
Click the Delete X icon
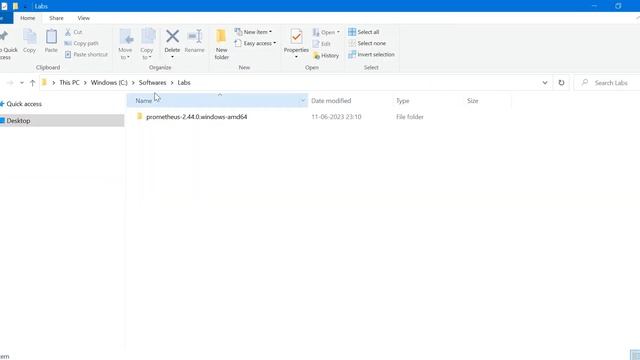click(x=172, y=37)
